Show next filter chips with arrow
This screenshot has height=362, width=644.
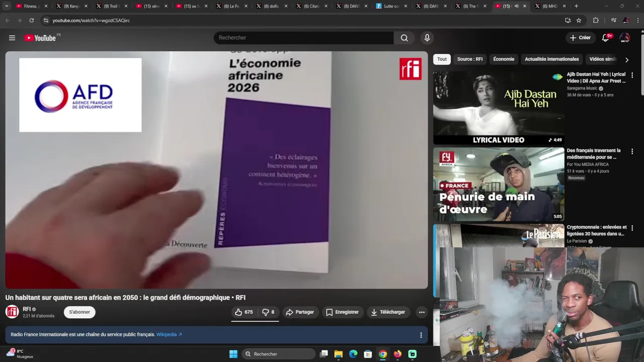click(x=626, y=59)
